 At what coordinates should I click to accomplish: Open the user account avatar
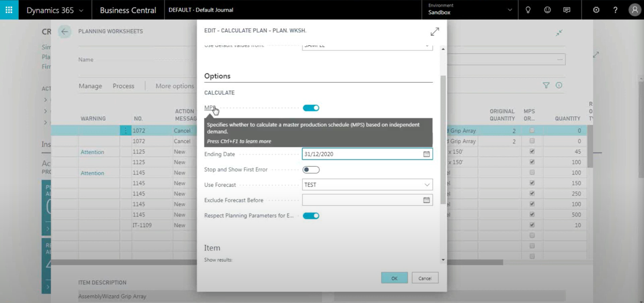[x=634, y=10]
